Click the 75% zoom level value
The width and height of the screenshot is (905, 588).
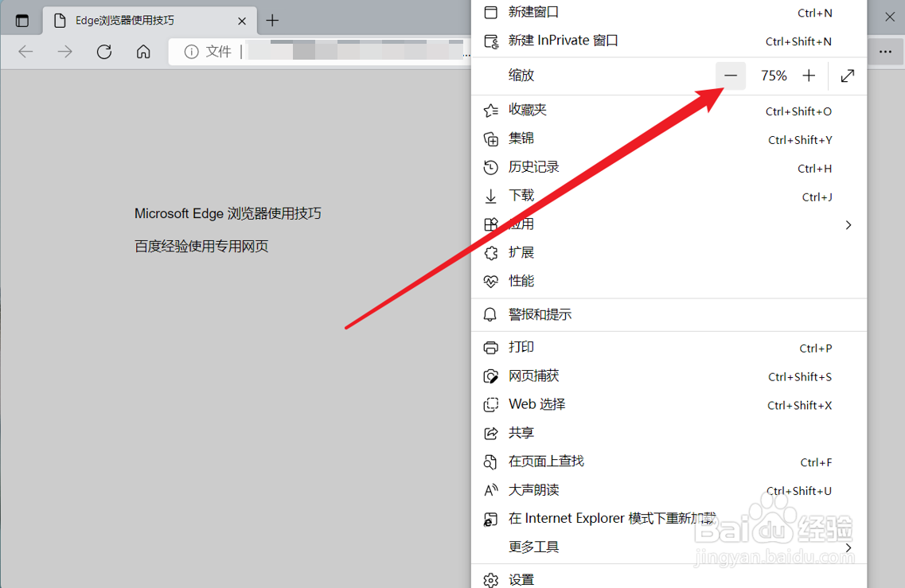point(774,76)
